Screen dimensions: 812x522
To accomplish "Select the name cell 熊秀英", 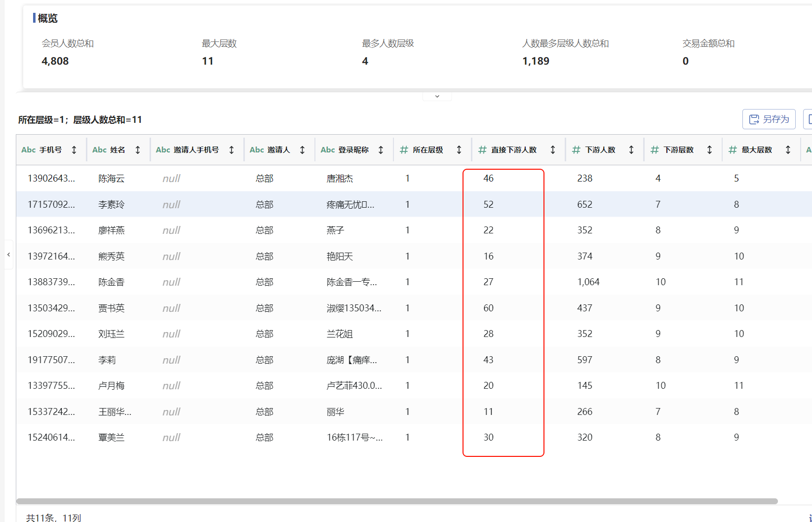I will [112, 256].
